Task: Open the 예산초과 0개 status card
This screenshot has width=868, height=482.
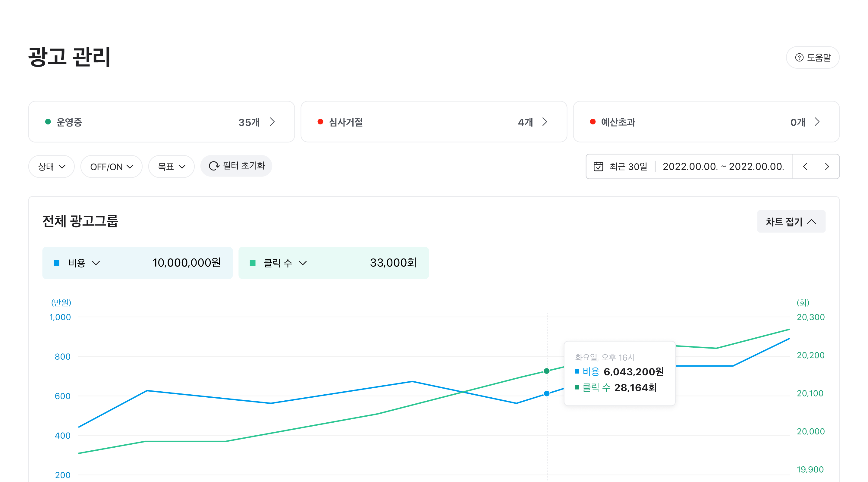Action: 706,122
